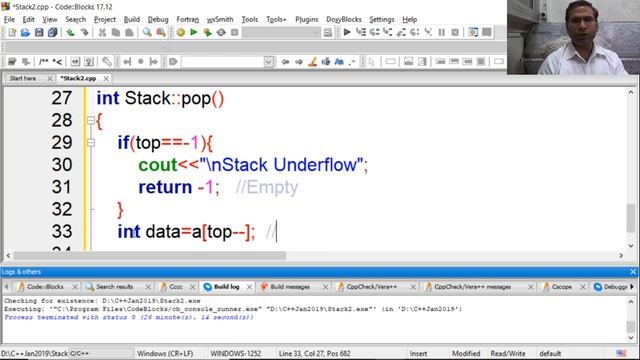
Task: Switch to Start here tab
Action: pos(23,78)
